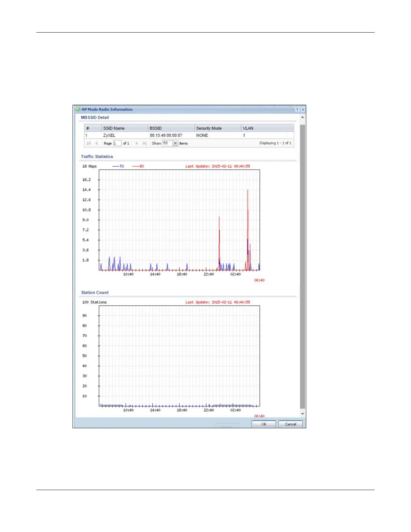Click the vertical scrollbar thumb in dialog
This screenshot has height=532, width=411.
302,265
